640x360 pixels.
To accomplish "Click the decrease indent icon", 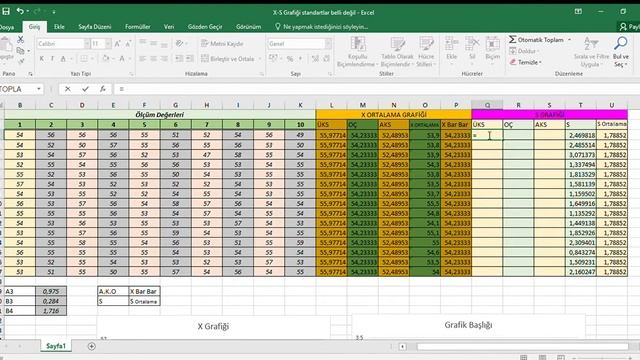I will point(179,59).
